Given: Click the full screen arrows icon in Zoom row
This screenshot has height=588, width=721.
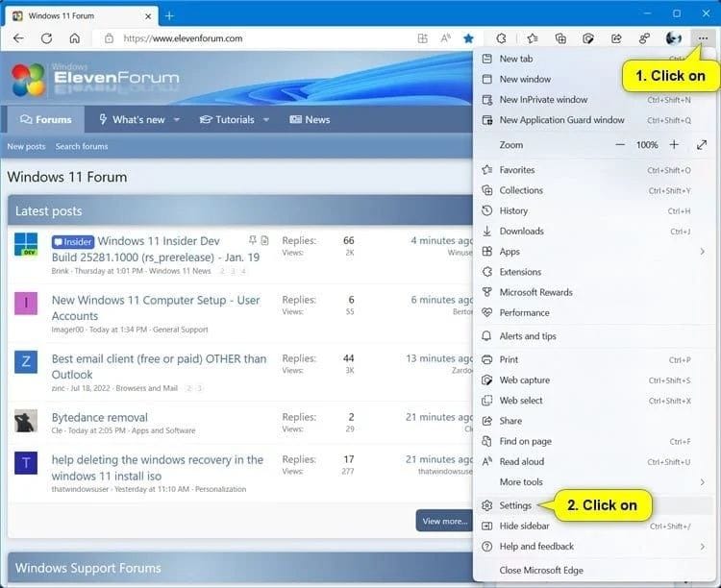Looking at the screenshot, I should click(701, 145).
